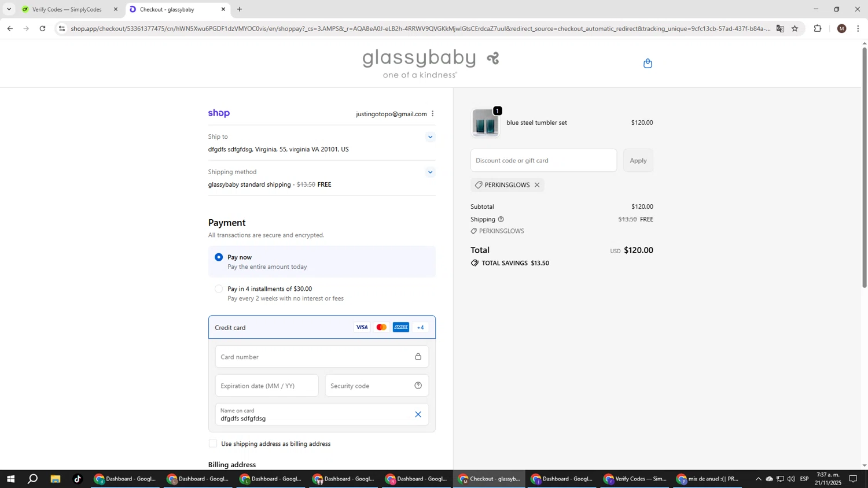Viewport: 868px width, 488px height.
Task: Click the Apply discount button
Action: (x=638, y=161)
